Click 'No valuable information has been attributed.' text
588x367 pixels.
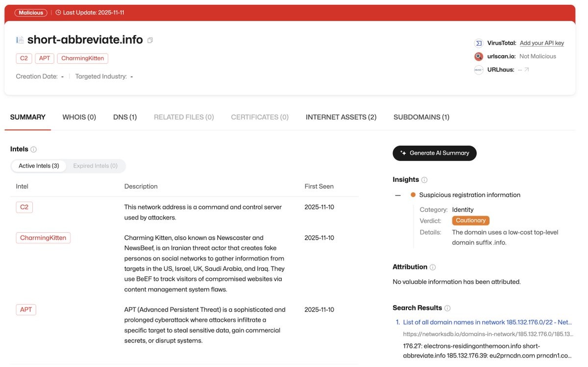click(x=457, y=282)
